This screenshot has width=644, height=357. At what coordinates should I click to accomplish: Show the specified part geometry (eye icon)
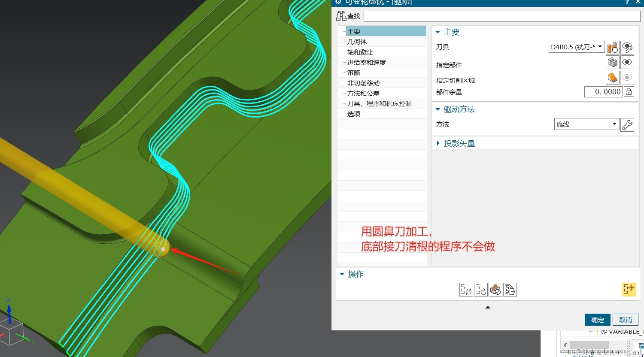[x=627, y=62]
